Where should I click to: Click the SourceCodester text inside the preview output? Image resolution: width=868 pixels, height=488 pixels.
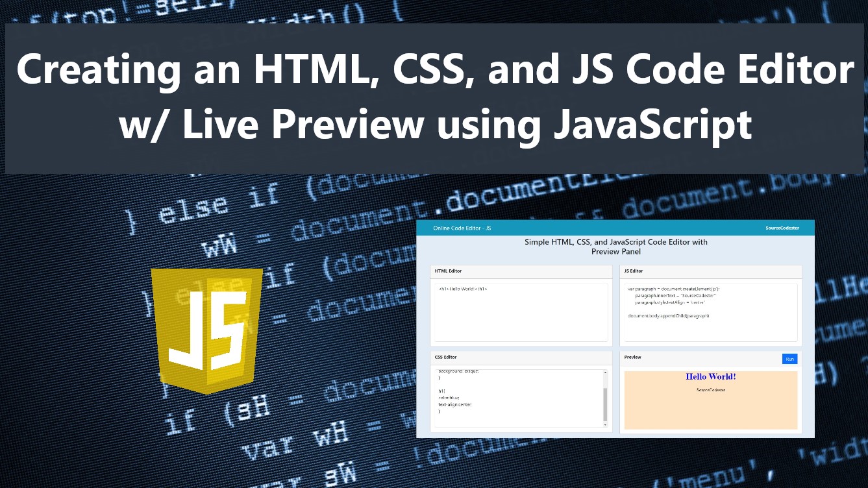(x=710, y=390)
